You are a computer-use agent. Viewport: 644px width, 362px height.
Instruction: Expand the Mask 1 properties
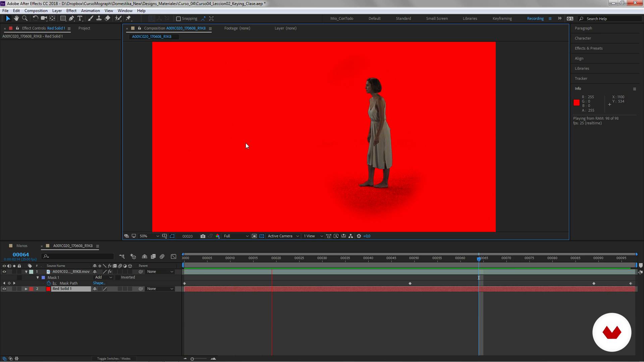pyautogui.click(x=37, y=277)
